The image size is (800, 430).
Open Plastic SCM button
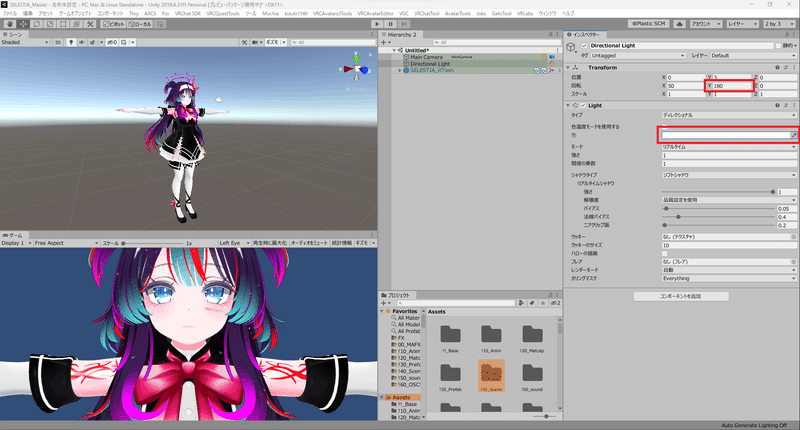pyautogui.click(x=649, y=24)
